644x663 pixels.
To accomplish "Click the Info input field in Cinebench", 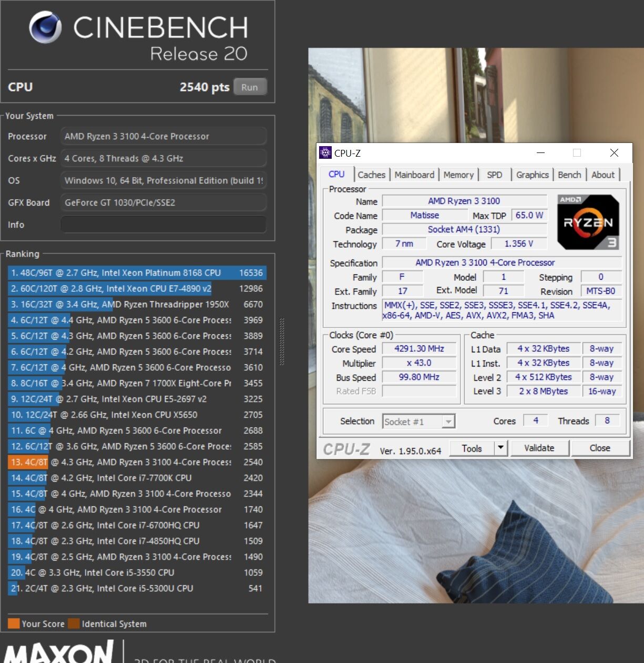I will coord(163,225).
